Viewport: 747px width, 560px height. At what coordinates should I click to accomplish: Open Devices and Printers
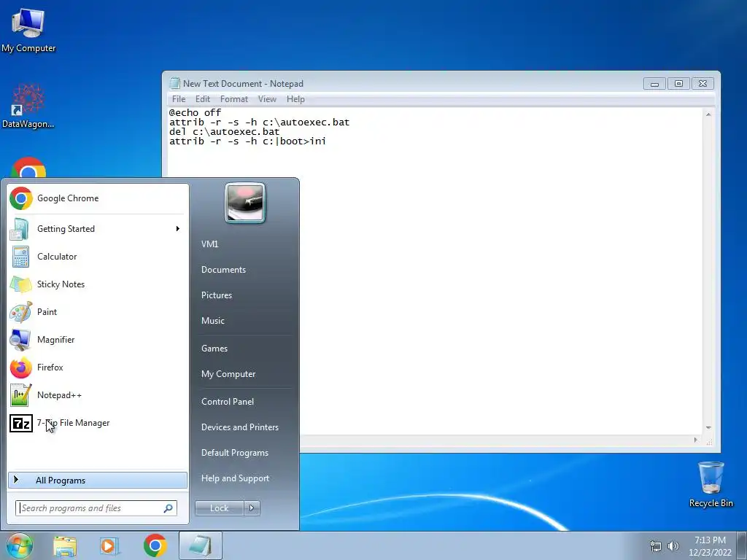pos(239,427)
